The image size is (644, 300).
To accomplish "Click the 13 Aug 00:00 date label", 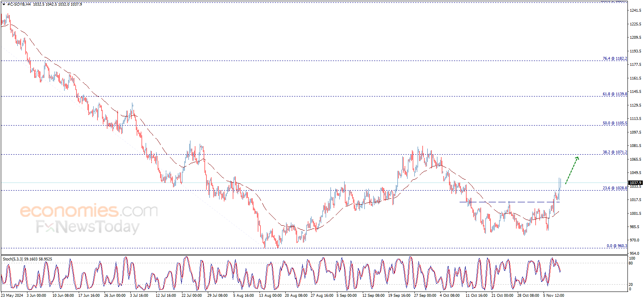I will [x=270, y=296].
